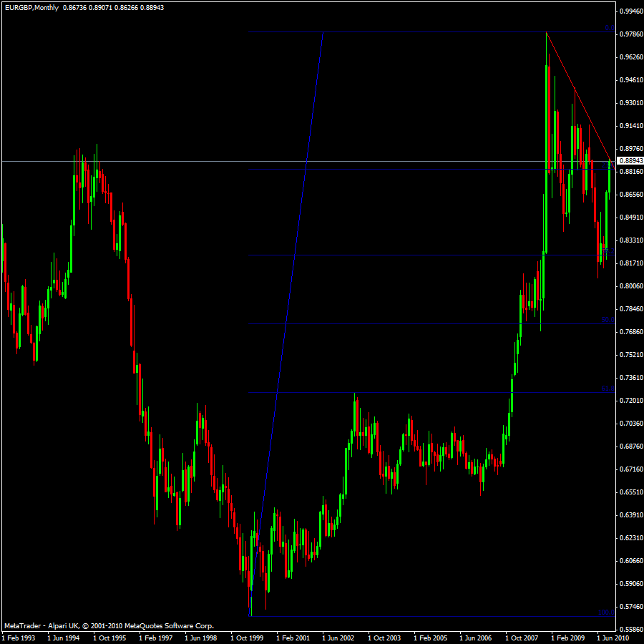Click the 1 Jun 1994 date label
This screenshot has width=644, height=644.
[64, 638]
